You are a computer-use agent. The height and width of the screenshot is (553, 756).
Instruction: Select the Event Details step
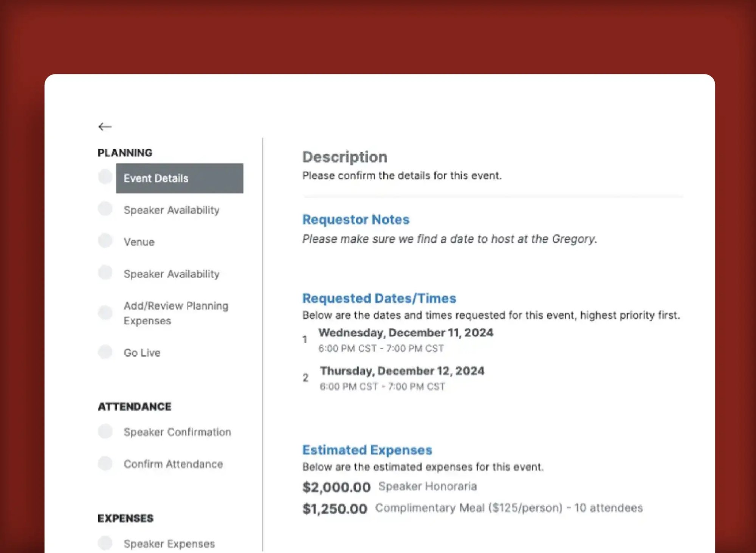pos(156,178)
